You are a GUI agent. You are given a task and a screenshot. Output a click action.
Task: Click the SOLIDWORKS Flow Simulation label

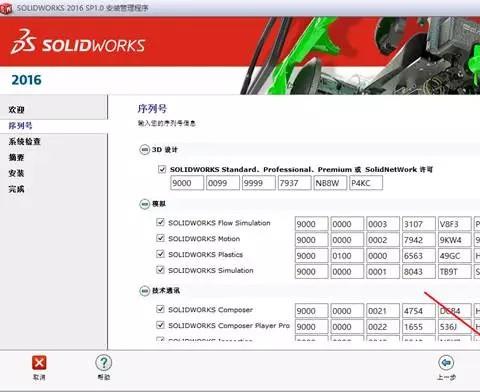219,223
